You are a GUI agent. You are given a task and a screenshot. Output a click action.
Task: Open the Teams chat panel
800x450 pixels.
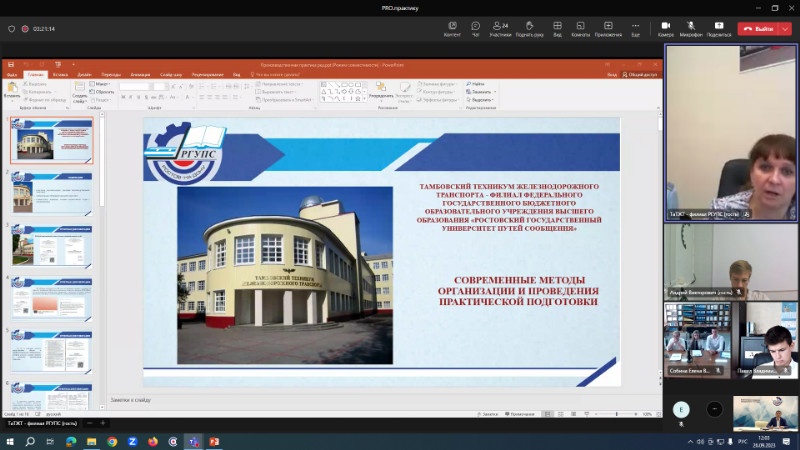pos(476,26)
